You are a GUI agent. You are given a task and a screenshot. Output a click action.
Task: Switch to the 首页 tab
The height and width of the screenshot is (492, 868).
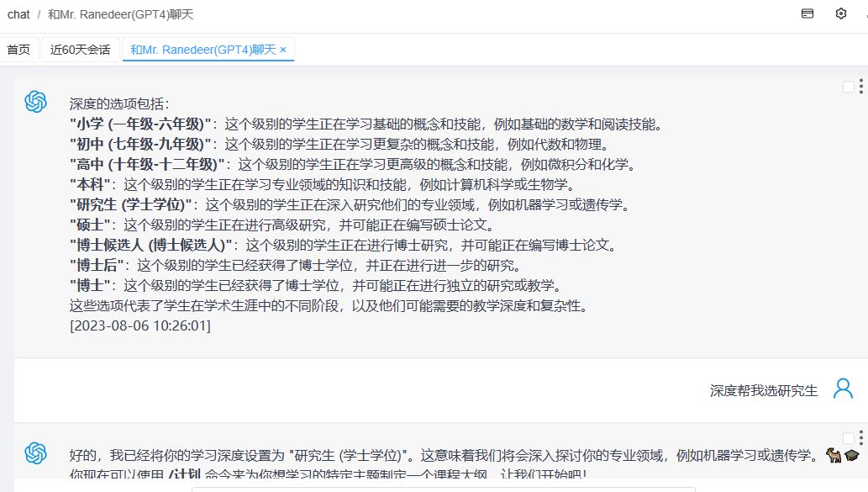coord(18,50)
